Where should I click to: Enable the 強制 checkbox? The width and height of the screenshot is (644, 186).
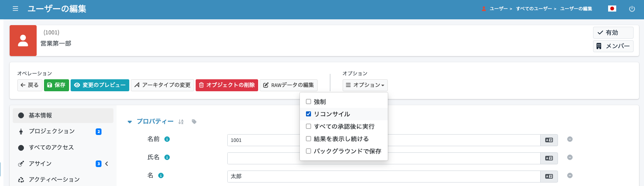[x=308, y=102]
